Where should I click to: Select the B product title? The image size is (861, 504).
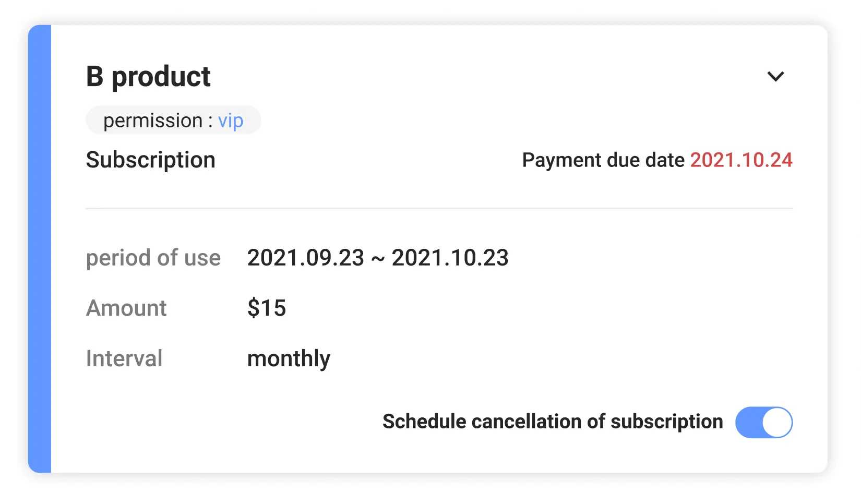[148, 77]
